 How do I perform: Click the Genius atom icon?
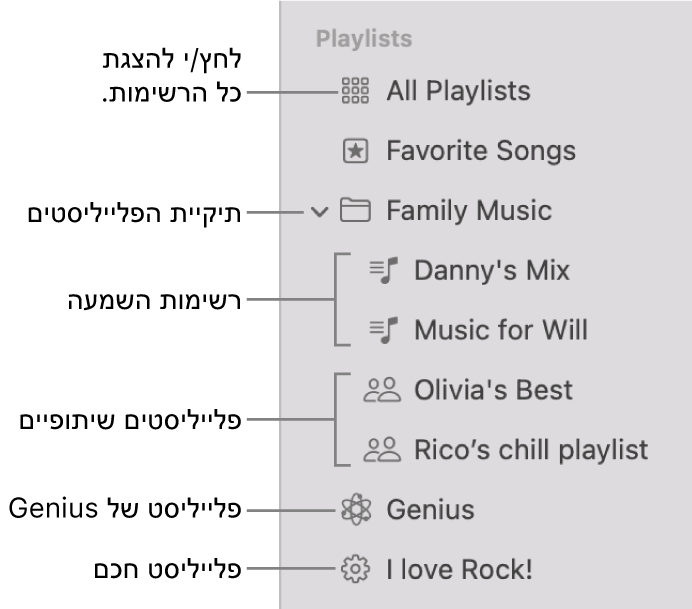coord(355,510)
